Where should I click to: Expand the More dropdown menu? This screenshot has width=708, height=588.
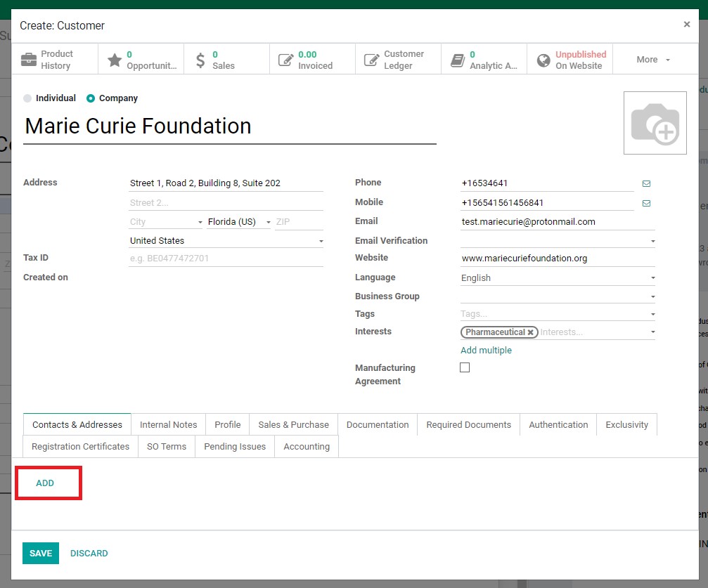click(653, 60)
